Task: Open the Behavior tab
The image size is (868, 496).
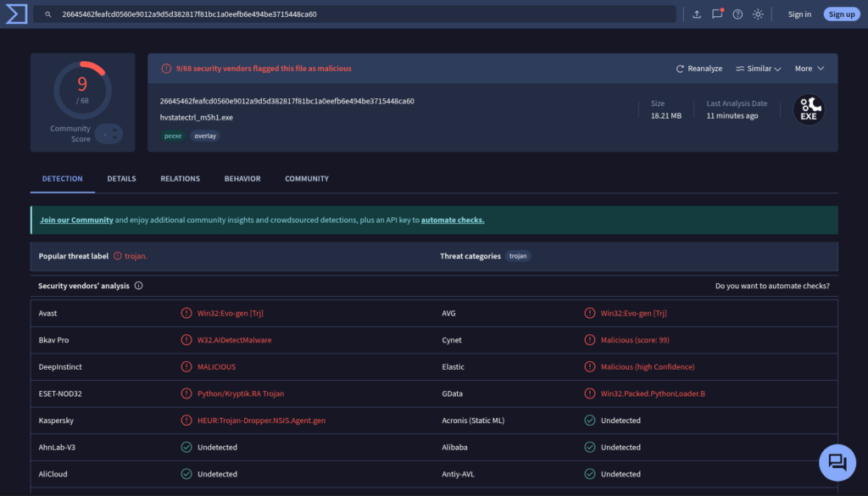Action: tap(242, 179)
